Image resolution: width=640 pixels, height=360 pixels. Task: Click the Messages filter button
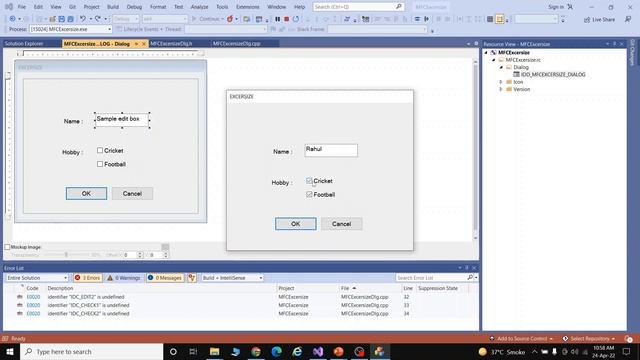(165, 278)
